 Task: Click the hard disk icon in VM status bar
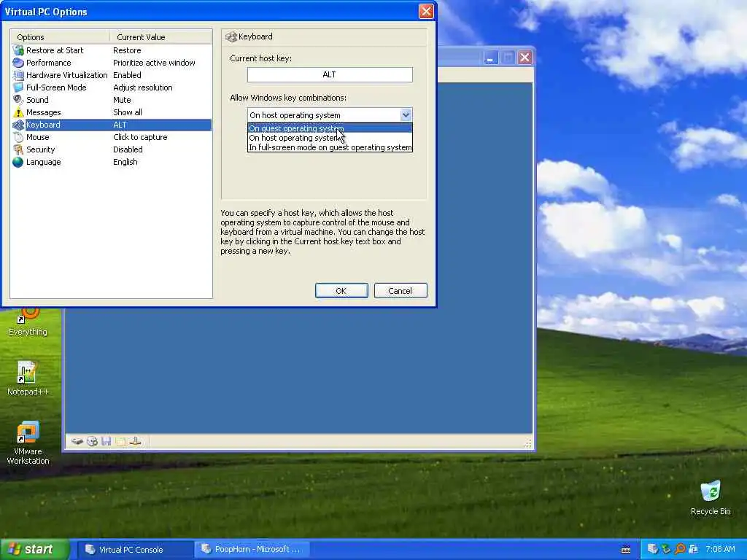tap(77, 441)
